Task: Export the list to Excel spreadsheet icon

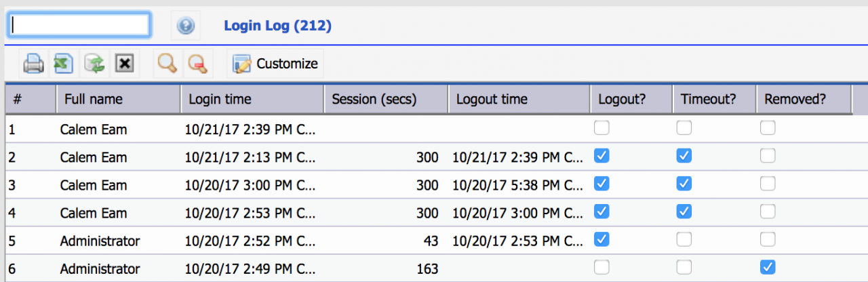Action: coord(64,64)
